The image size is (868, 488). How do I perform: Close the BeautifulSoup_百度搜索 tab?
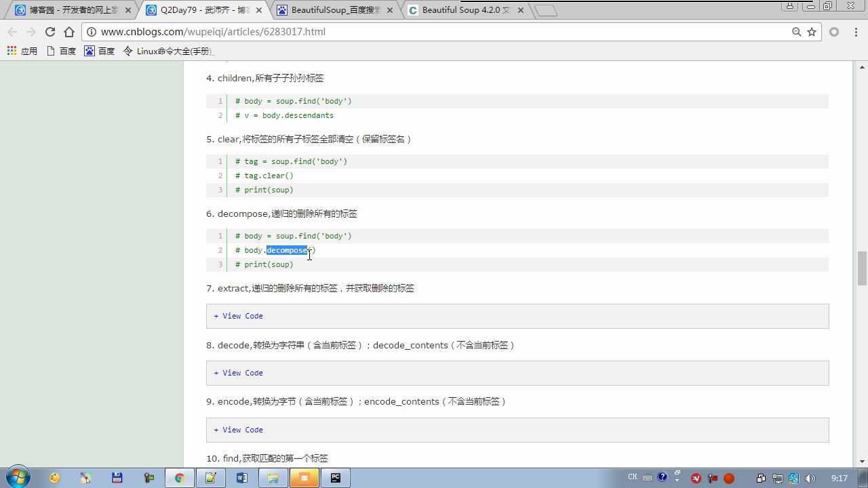coord(390,10)
